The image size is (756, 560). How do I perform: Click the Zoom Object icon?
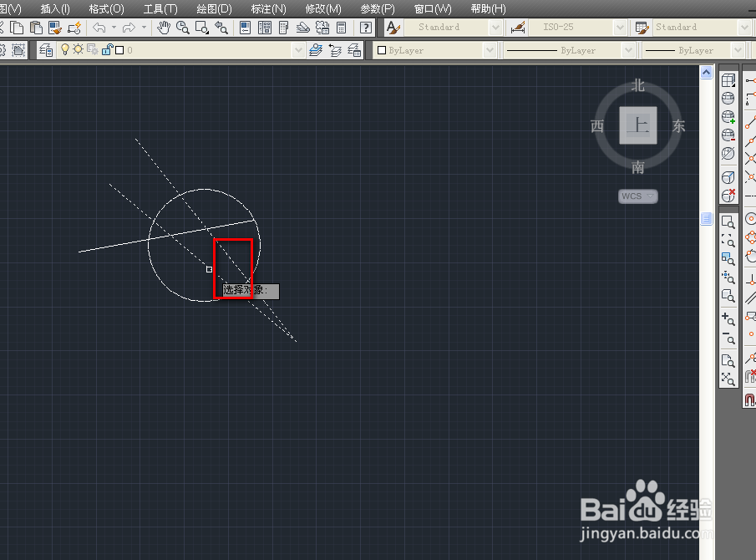pyautogui.click(x=728, y=296)
